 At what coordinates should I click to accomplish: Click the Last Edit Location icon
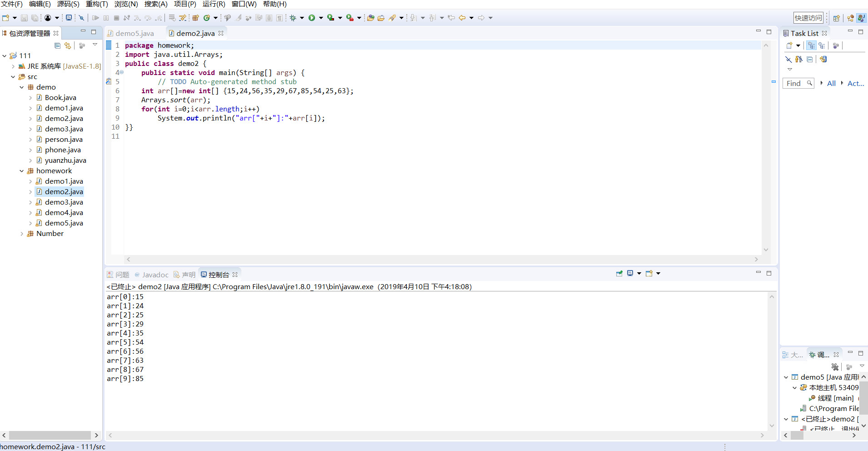point(451,18)
